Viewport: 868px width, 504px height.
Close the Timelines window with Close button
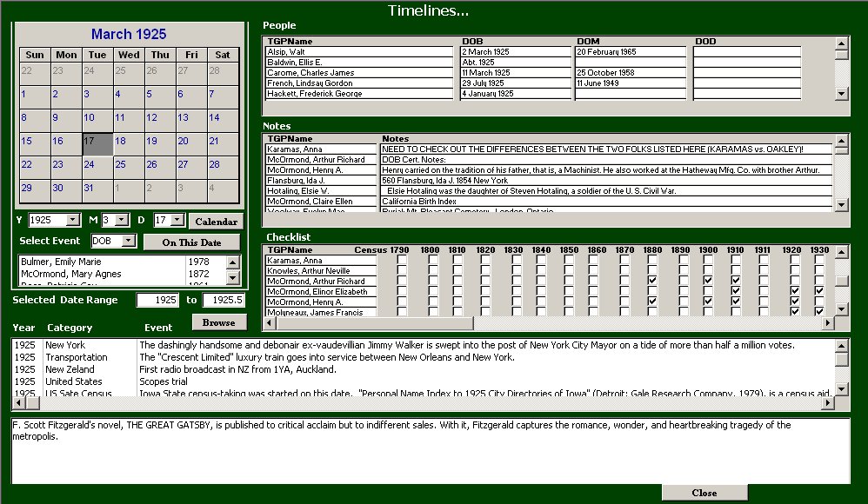pyautogui.click(x=704, y=493)
